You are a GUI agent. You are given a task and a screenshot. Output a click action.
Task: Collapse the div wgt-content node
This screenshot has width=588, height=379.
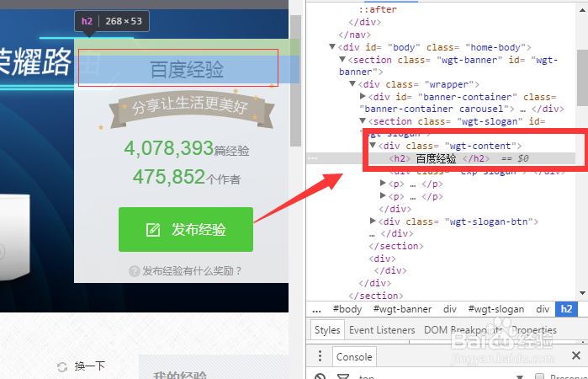click(x=373, y=146)
